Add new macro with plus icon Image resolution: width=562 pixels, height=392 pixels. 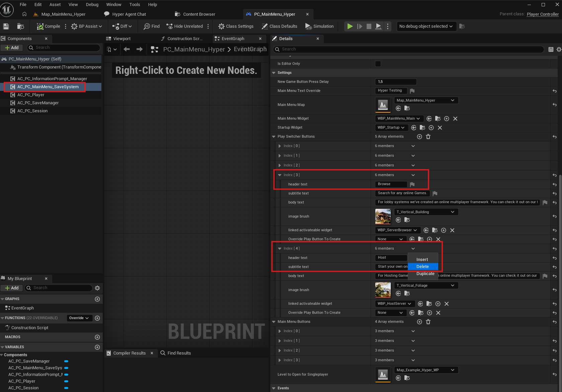pos(97,337)
